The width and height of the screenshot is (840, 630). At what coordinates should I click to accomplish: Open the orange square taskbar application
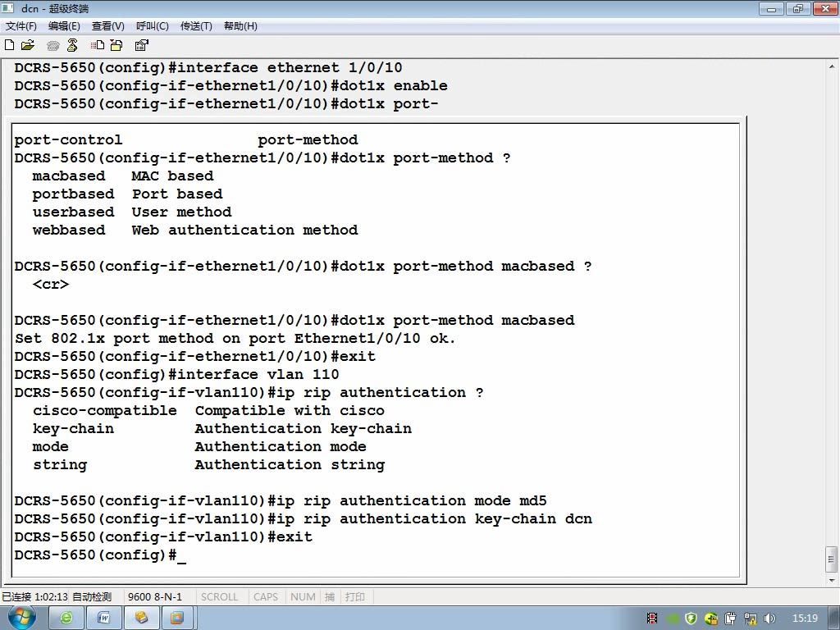click(177, 619)
